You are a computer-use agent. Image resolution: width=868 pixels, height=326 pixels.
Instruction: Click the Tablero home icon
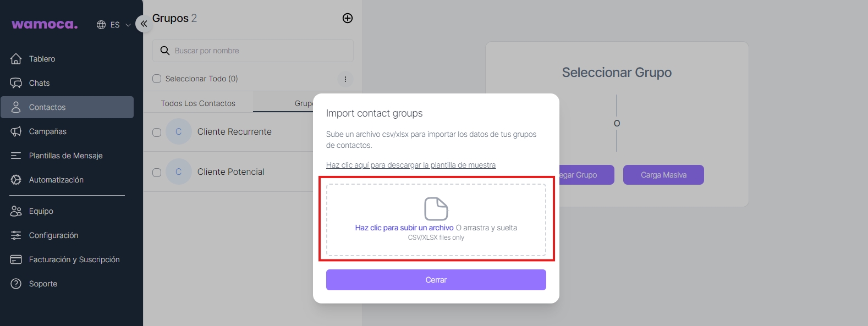[16, 59]
